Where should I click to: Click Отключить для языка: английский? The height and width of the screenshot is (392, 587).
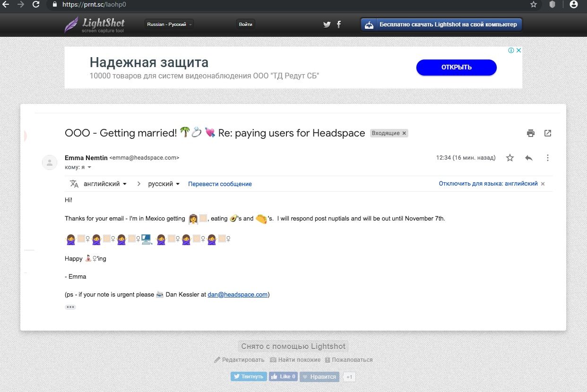(x=488, y=184)
